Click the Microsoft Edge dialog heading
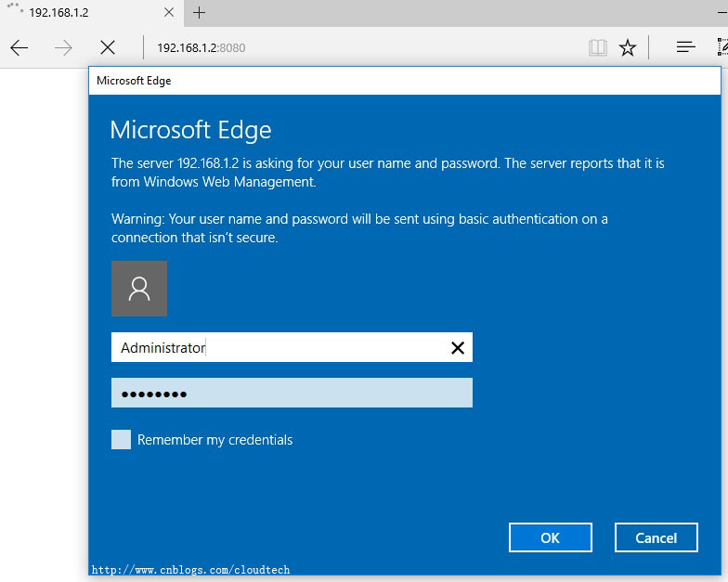 tap(191, 130)
